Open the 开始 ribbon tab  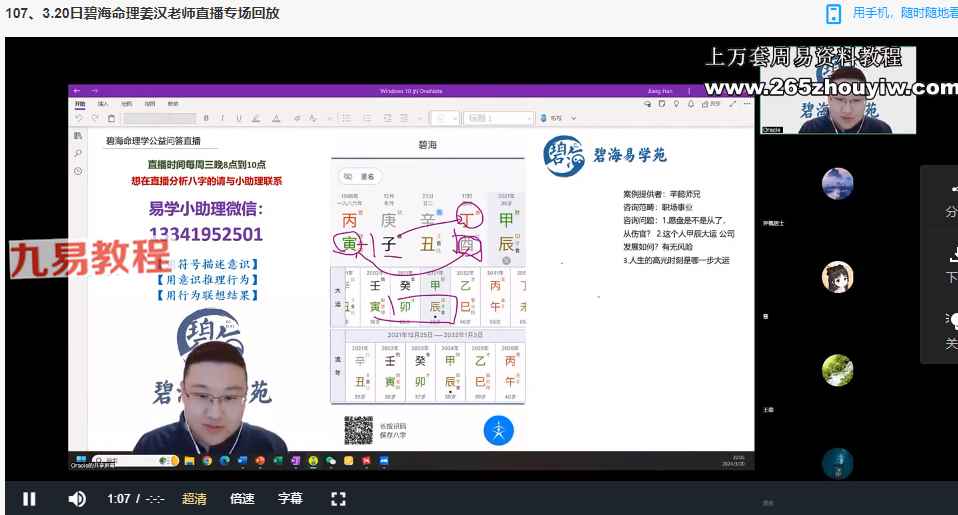(80, 103)
